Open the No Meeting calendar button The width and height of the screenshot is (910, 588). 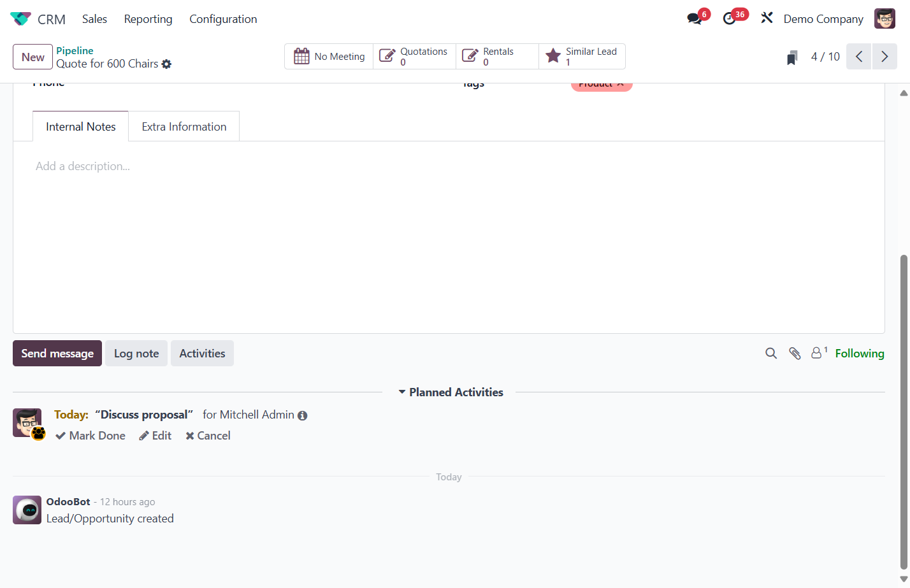(x=329, y=57)
